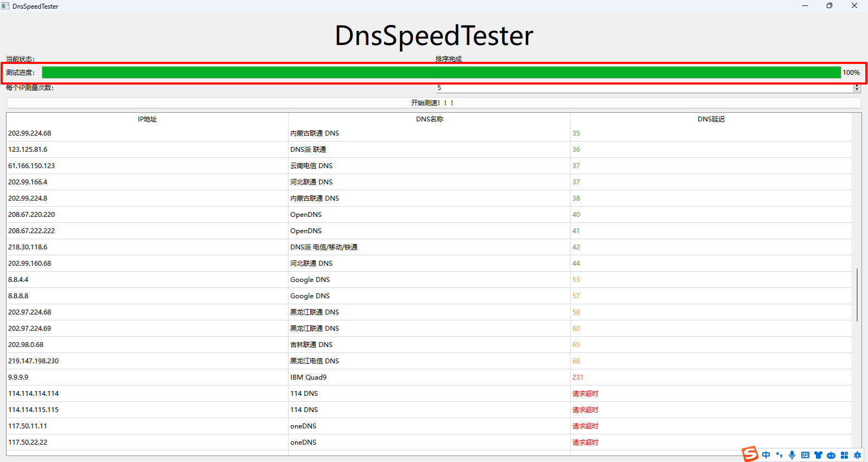Select the IP 123.125.81.6 cell
The height and width of the screenshot is (462, 868).
click(x=147, y=149)
